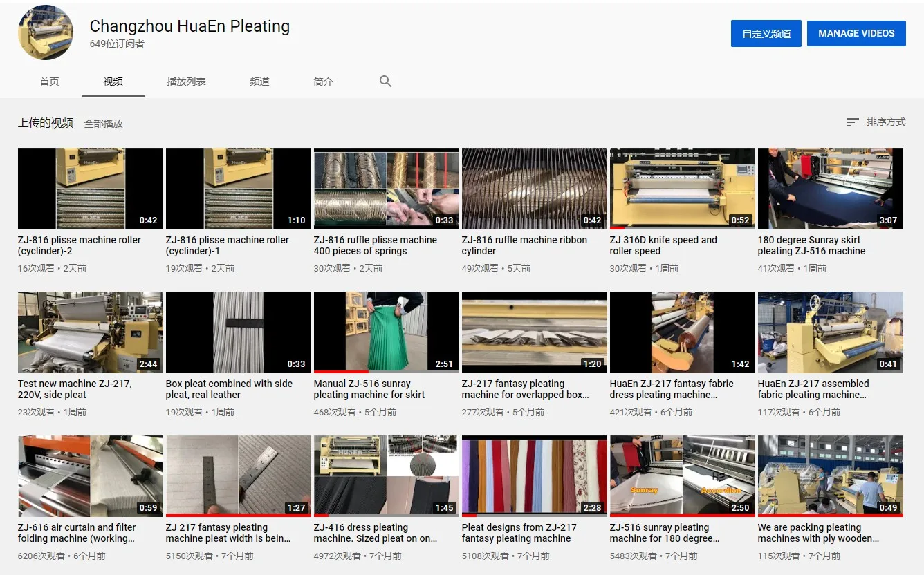
Task: Click the MANAGE VIDEOS button
Action: [856, 33]
